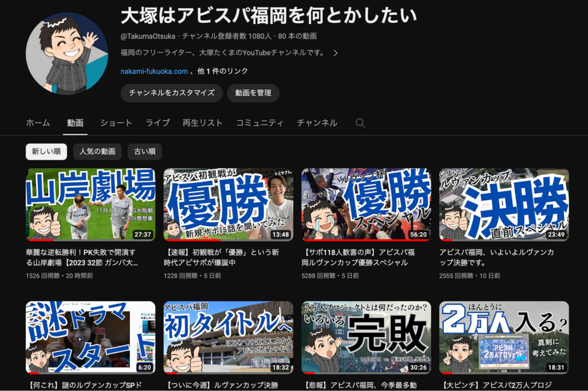Open the 13:48 優勝 thumbnail
The width and height of the screenshot is (588, 391).
(x=228, y=205)
